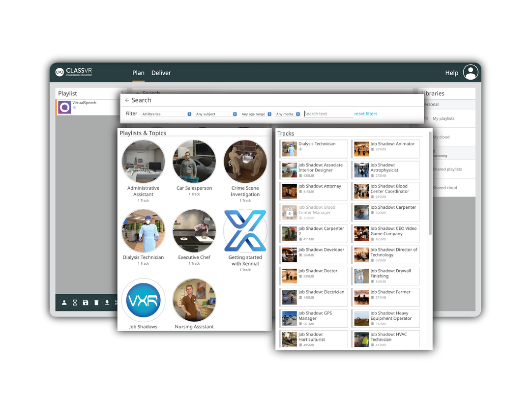Go back using the Search arrow
Image resolution: width=531 pixels, height=420 pixels.
pos(127,100)
